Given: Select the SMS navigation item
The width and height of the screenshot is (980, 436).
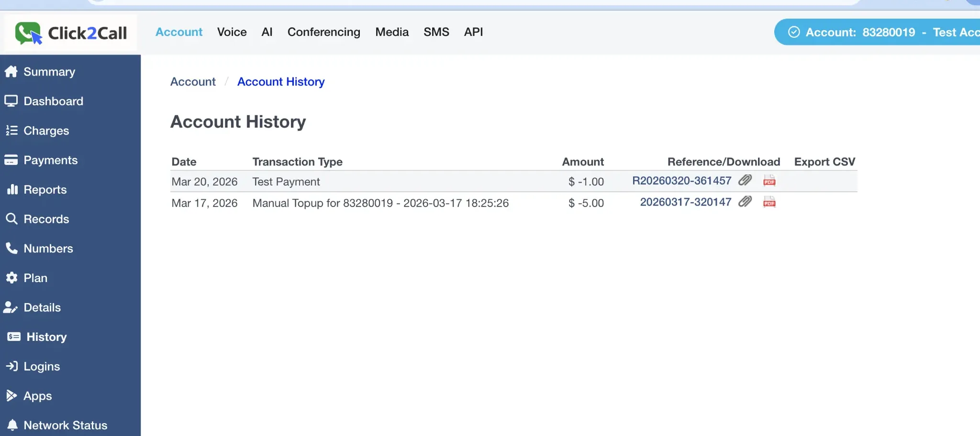Looking at the screenshot, I should 436,32.
